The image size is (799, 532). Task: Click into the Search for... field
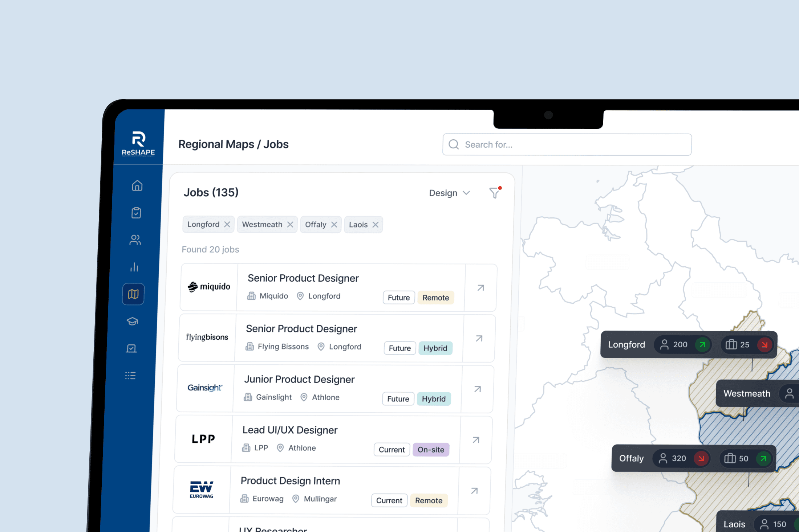click(x=567, y=144)
